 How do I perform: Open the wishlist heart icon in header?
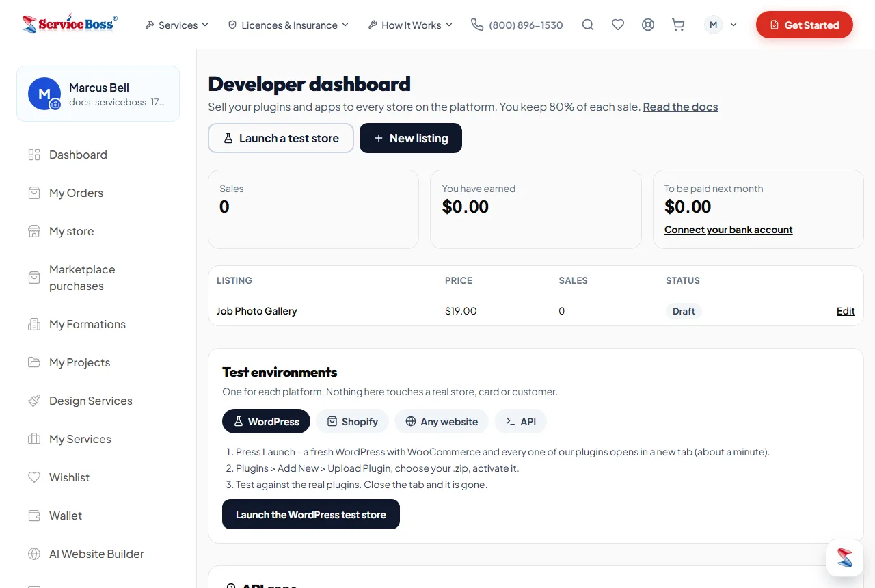point(618,25)
